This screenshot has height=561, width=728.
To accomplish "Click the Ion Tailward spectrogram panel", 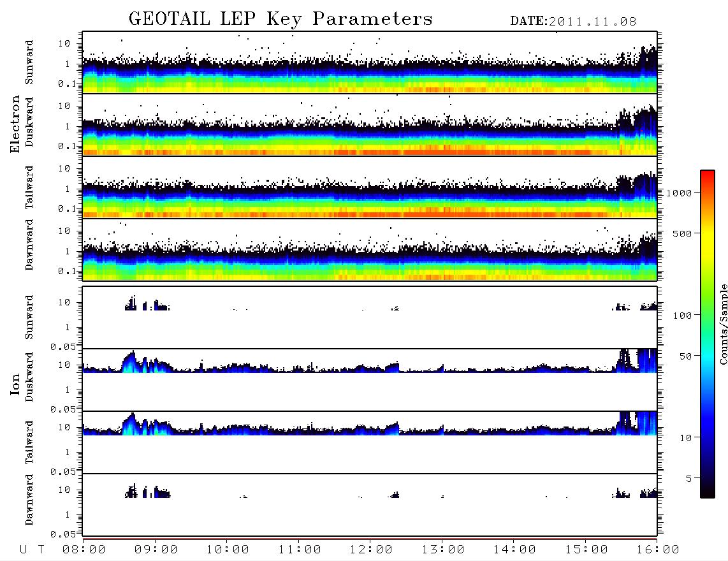I will (x=370, y=442).
